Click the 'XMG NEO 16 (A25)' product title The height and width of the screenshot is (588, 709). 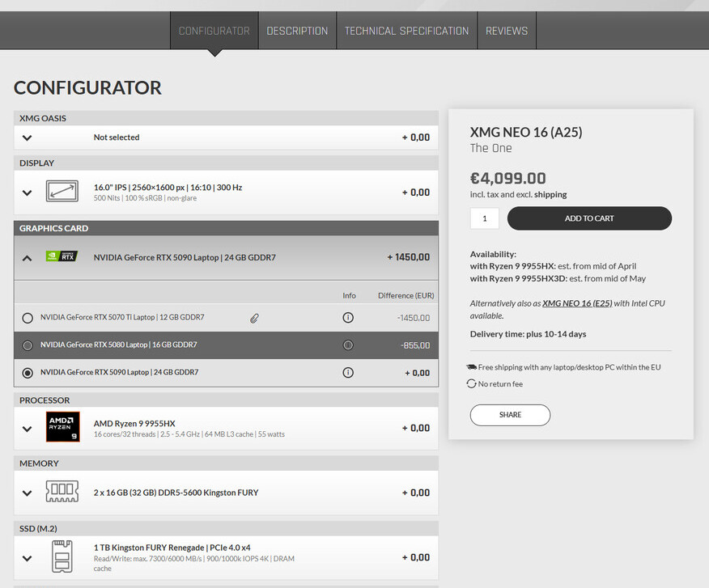point(526,132)
